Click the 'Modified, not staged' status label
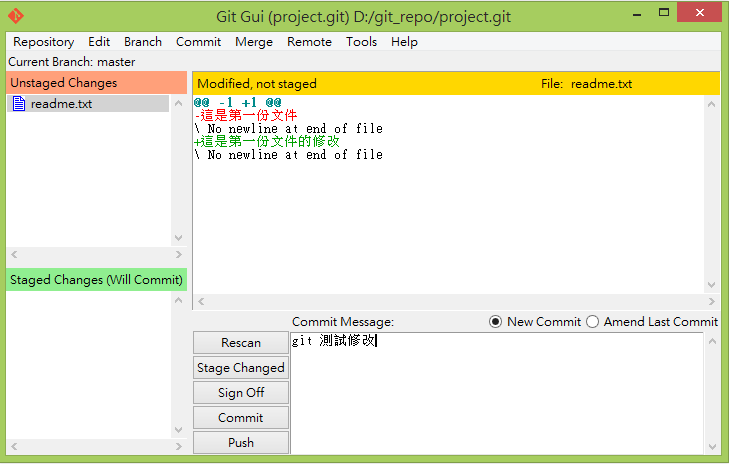Viewport: 729px width, 464px height. coord(257,84)
